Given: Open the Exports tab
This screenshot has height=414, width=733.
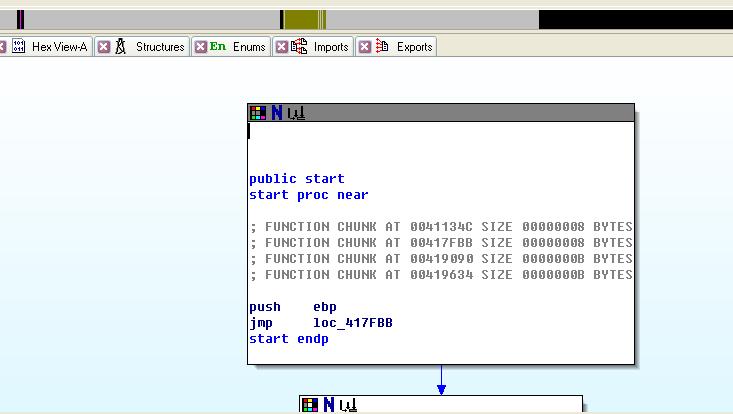Looking at the screenshot, I should pyautogui.click(x=396, y=47).
